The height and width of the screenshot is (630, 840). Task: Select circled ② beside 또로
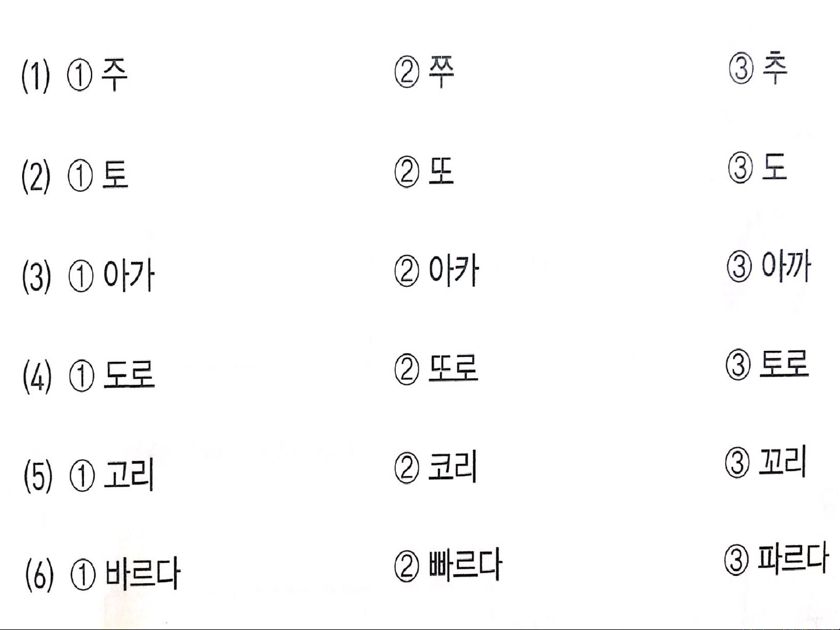(407, 369)
